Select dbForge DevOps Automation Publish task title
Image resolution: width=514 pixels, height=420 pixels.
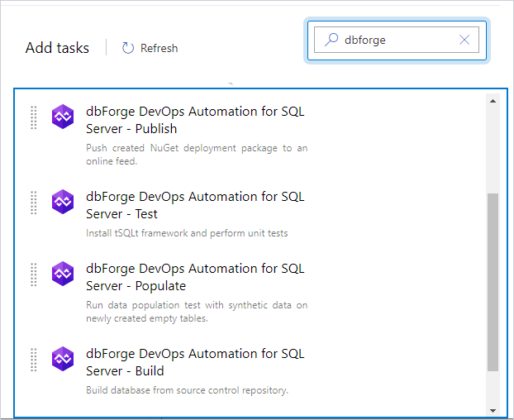point(195,120)
